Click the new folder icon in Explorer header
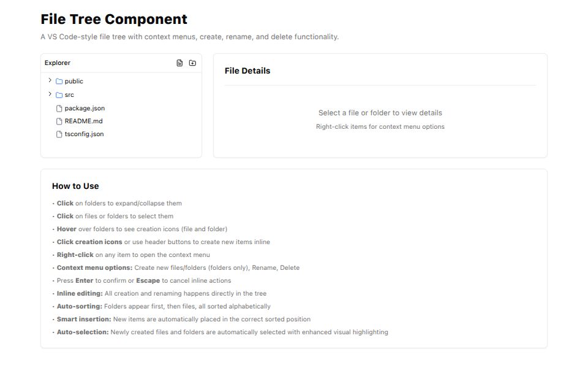588x368 pixels. point(192,63)
